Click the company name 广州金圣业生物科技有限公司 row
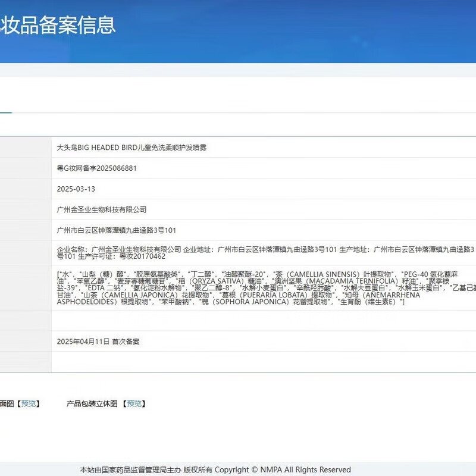Screen dimensions: 476x476 [101, 209]
